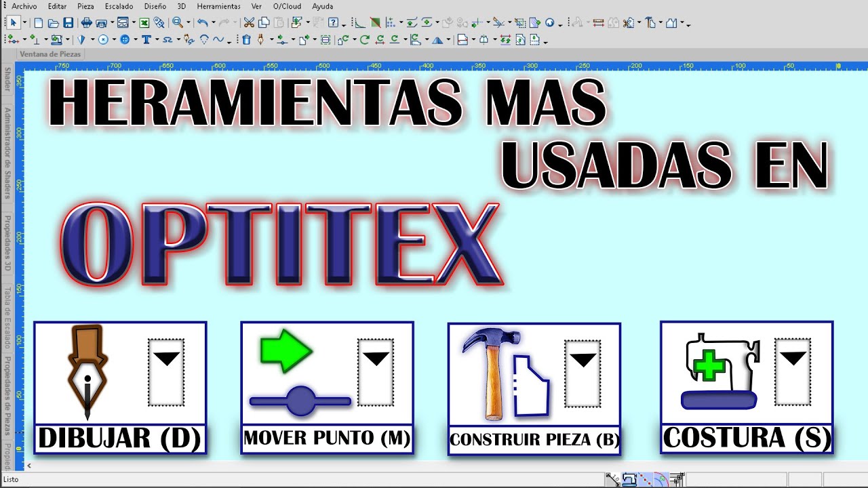Open the Escalado menu
Viewport: 868px width, 488px height.
119,6
